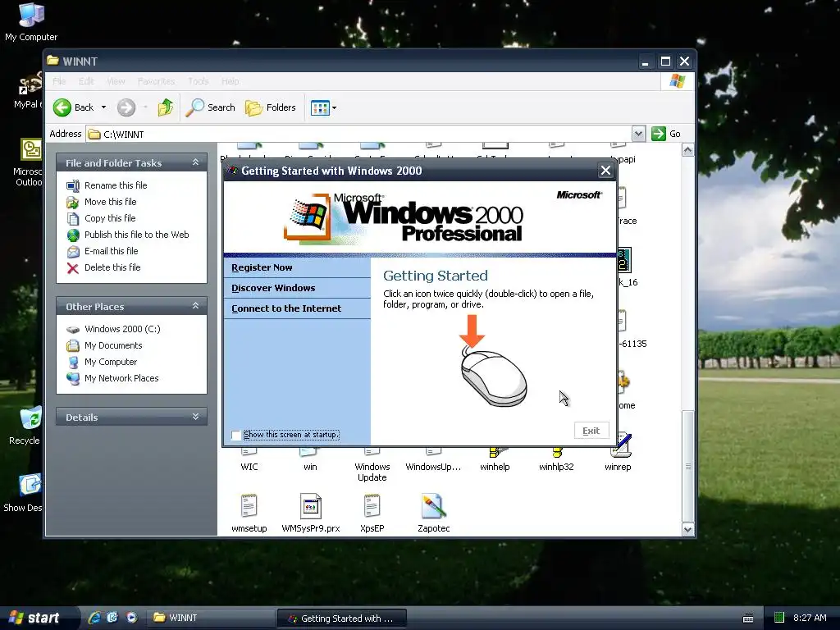This screenshot has width=840, height=630.
Task: Select the XpsEP file icon
Action: 372,505
